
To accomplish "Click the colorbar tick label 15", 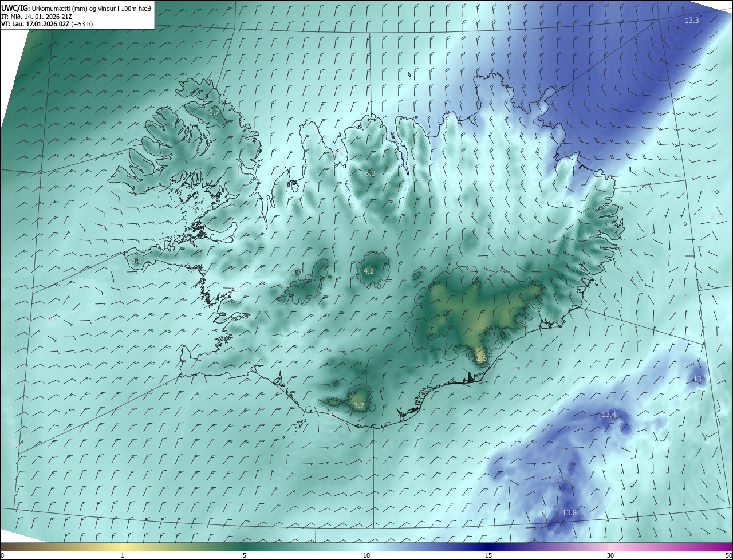I will [x=488, y=555].
